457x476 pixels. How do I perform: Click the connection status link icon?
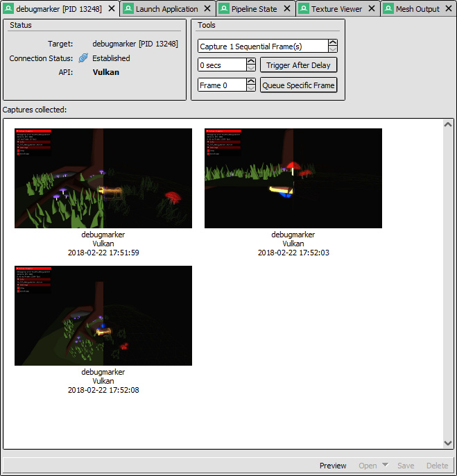click(83, 58)
